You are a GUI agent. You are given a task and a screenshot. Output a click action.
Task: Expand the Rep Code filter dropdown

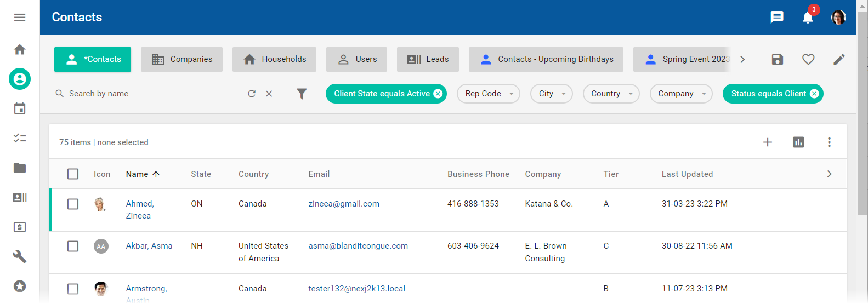point(488,94)
